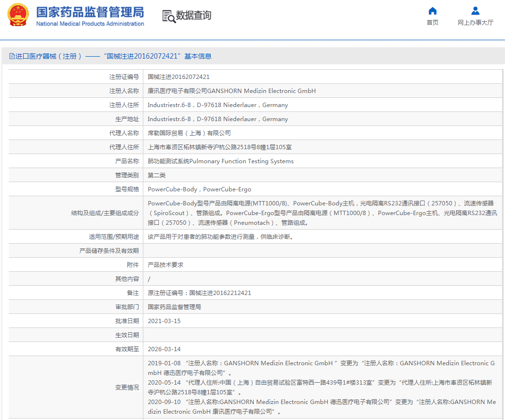
Task: Click the 注册人住所 address value
Action: [218, 105]
